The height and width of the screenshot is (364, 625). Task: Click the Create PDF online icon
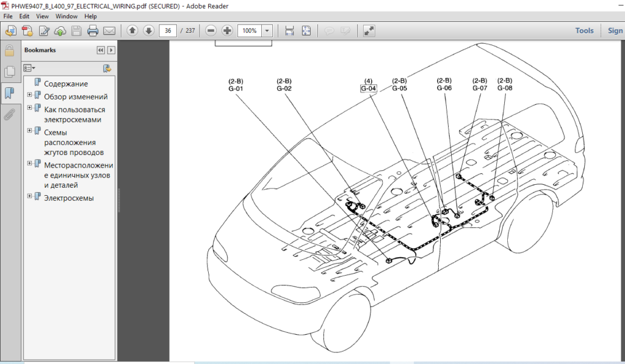pos(11,30)
